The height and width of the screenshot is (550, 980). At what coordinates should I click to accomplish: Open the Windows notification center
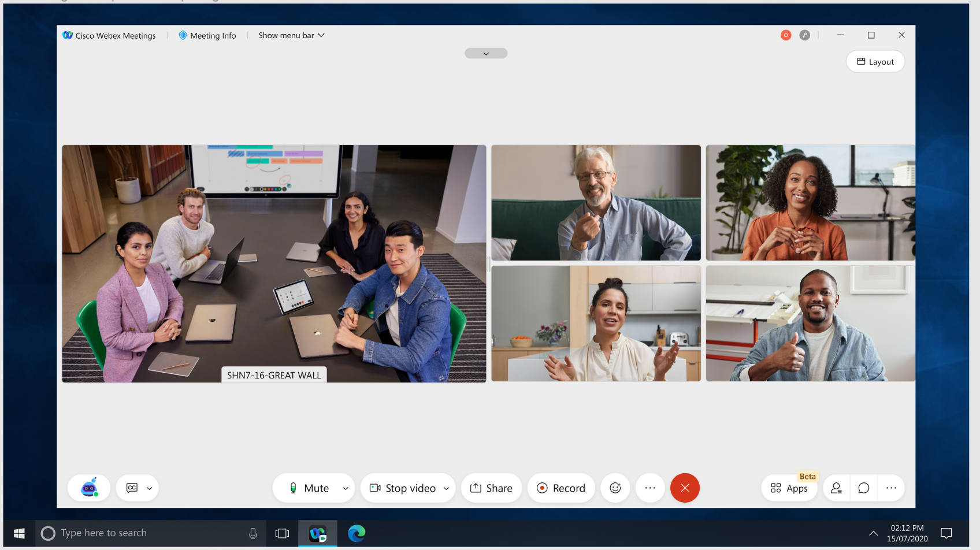click(x=946, y=533)
